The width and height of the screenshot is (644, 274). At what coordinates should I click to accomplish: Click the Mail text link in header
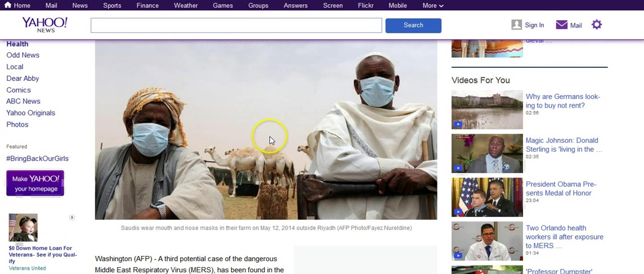tap(576, 25)
